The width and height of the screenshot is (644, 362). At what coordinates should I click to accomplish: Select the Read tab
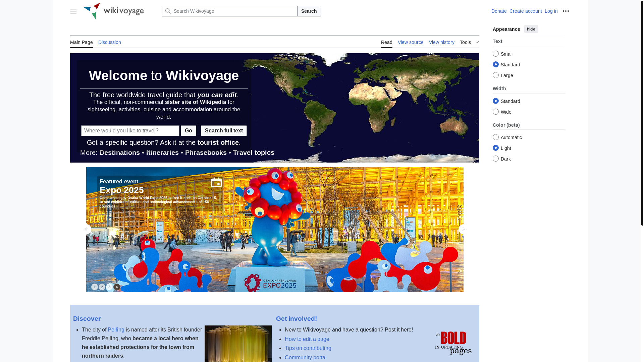pos(387,42)
